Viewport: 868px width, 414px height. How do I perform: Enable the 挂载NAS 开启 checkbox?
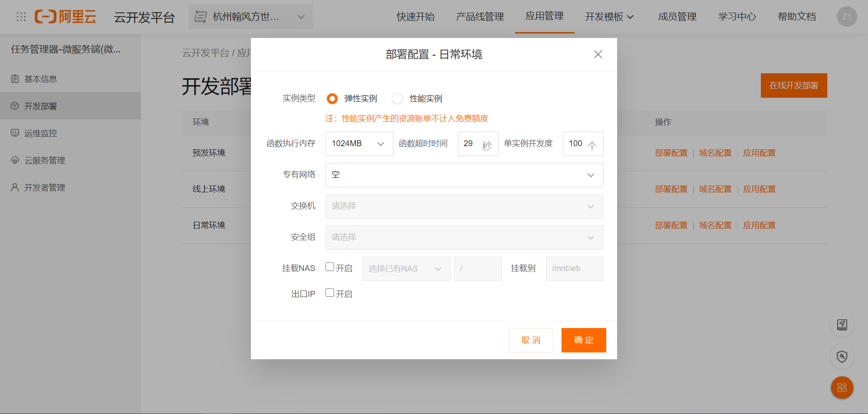click(330, 267)
